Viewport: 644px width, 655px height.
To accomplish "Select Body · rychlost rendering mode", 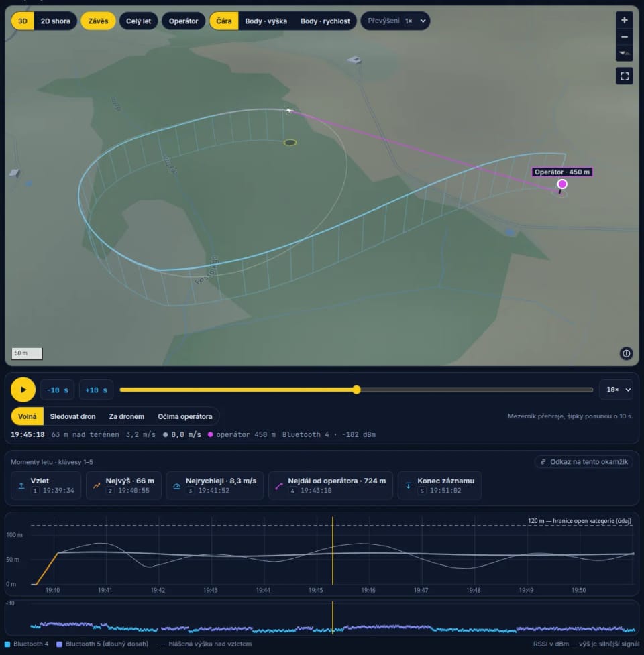I will pos(325,21).
